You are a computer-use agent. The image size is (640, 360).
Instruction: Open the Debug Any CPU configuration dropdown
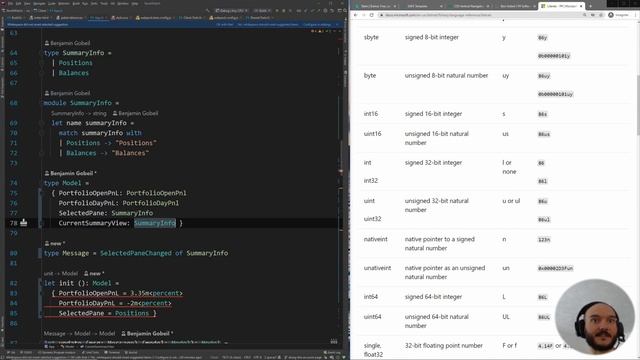click(x=231, y=11)
